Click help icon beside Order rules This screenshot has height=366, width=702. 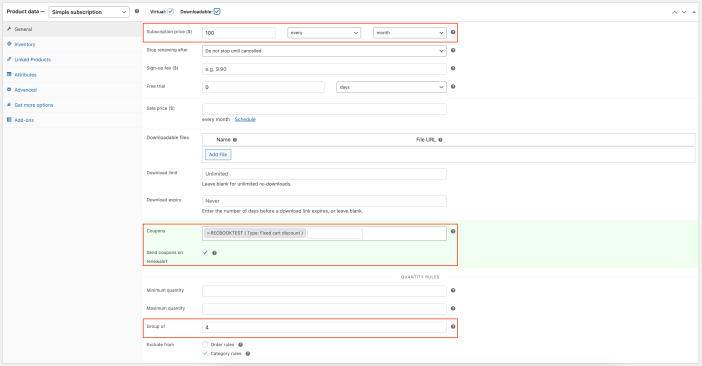coord(241,345)
